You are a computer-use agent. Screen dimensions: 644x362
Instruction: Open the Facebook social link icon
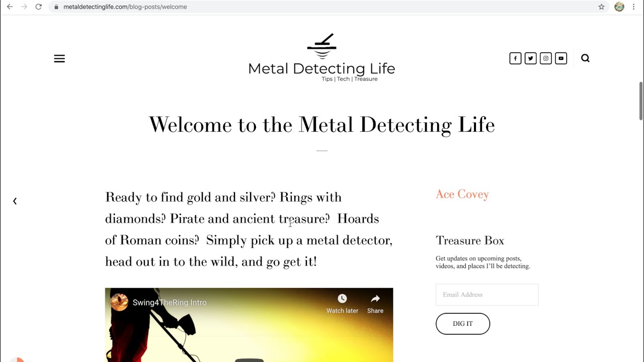click(515, 58)
